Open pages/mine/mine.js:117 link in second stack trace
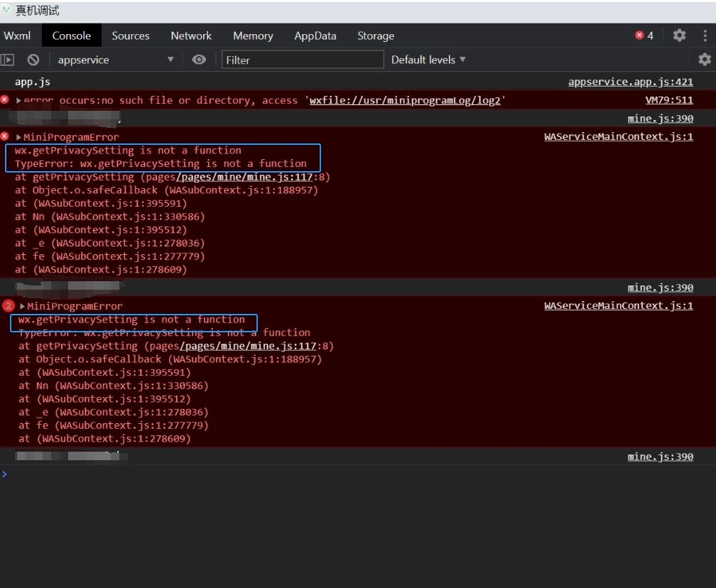This screenshot has width=716, height=588. coord(248,346)
